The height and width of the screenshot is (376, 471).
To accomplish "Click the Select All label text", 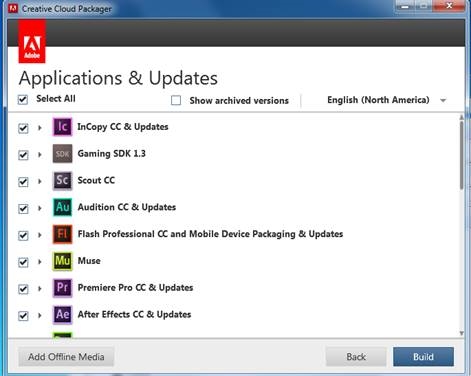I will pyautogui.click(x=56, y=99).
